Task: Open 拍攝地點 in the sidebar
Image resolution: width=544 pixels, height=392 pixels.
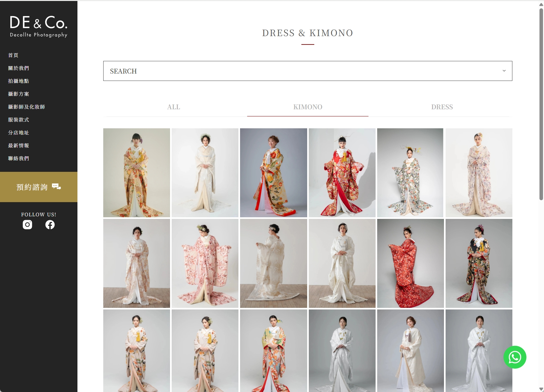Action: [x=19, y=81]
